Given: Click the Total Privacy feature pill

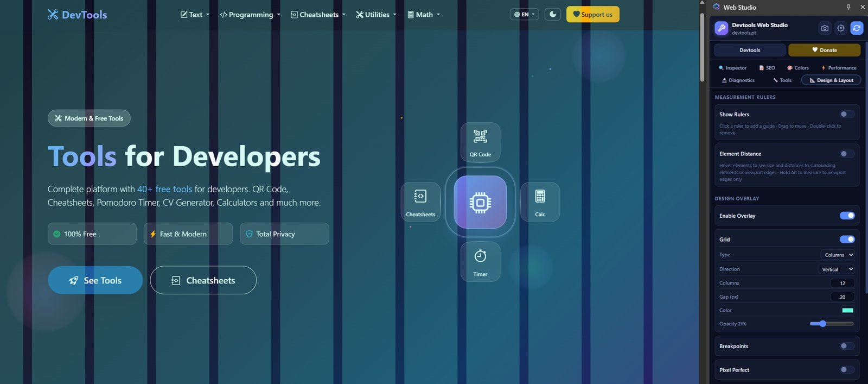Looking at the screenshot, I should pyautogui.click(x=284, y=234).
